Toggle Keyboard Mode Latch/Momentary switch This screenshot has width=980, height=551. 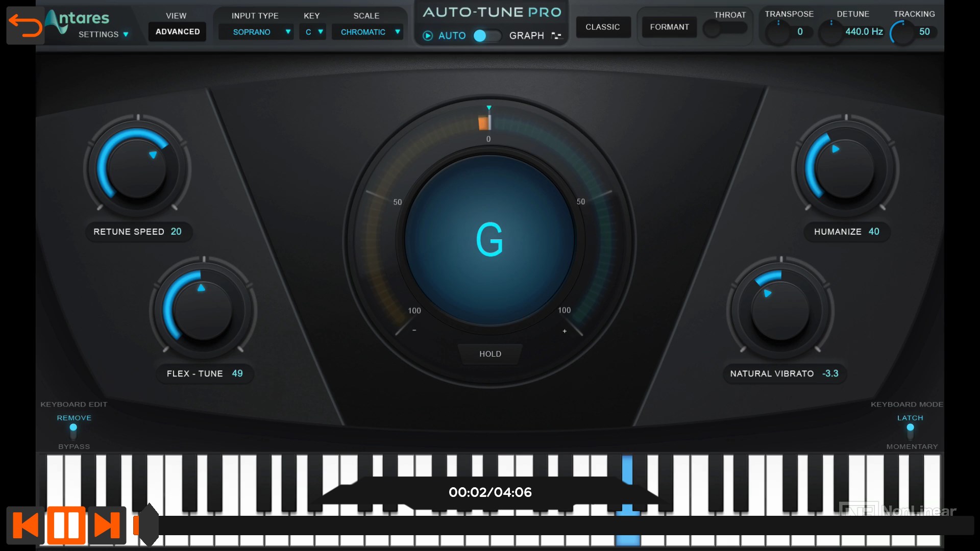click(910, 432)
